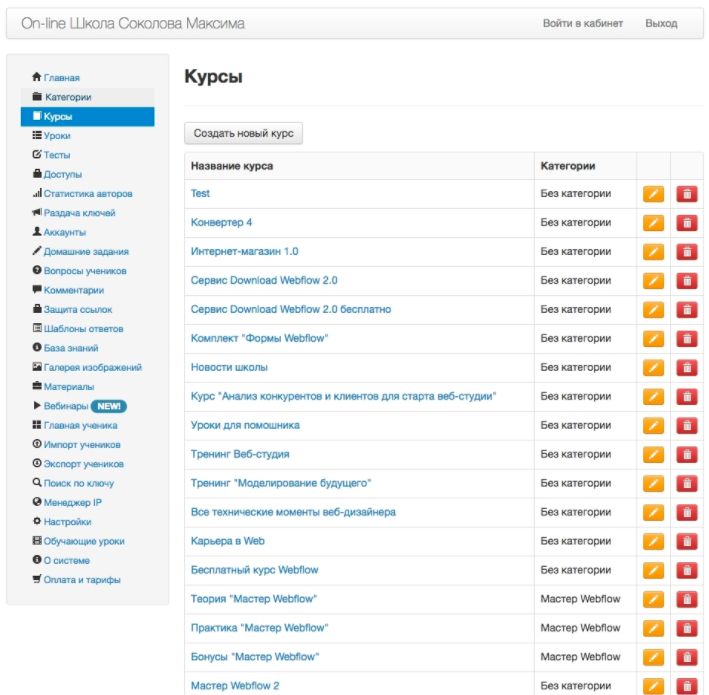Open Оплата и тарифы in the sidebar

[x=82, y=580]
